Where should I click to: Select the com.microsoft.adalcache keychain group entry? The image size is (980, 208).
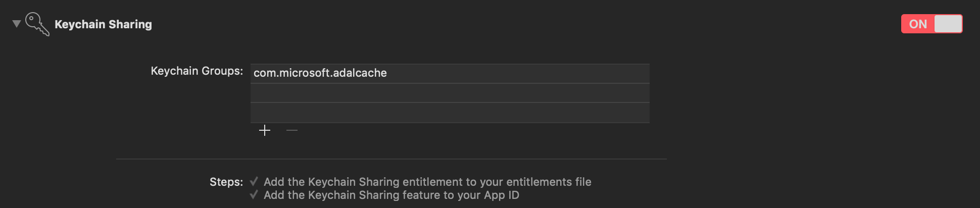coord(450,73)
